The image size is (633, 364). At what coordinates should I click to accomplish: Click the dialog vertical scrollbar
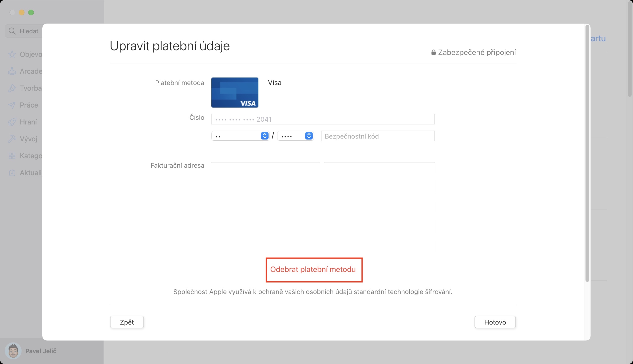coord(587,153)
